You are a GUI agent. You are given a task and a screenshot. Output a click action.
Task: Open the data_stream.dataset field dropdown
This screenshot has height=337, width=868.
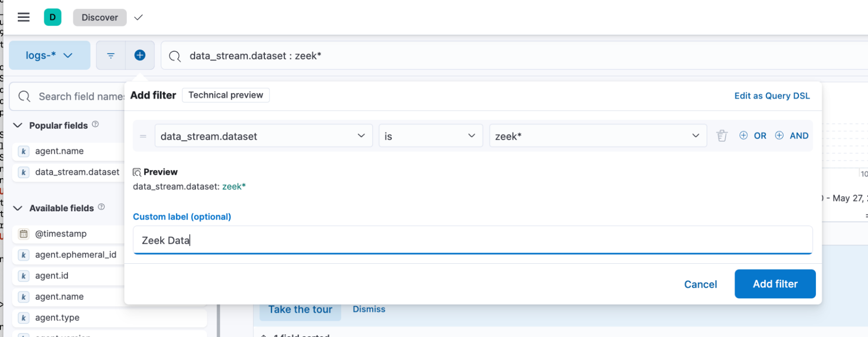(264, 136)
